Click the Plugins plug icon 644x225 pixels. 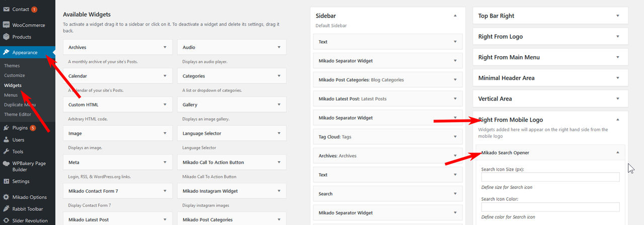click(x=7, y=128)
